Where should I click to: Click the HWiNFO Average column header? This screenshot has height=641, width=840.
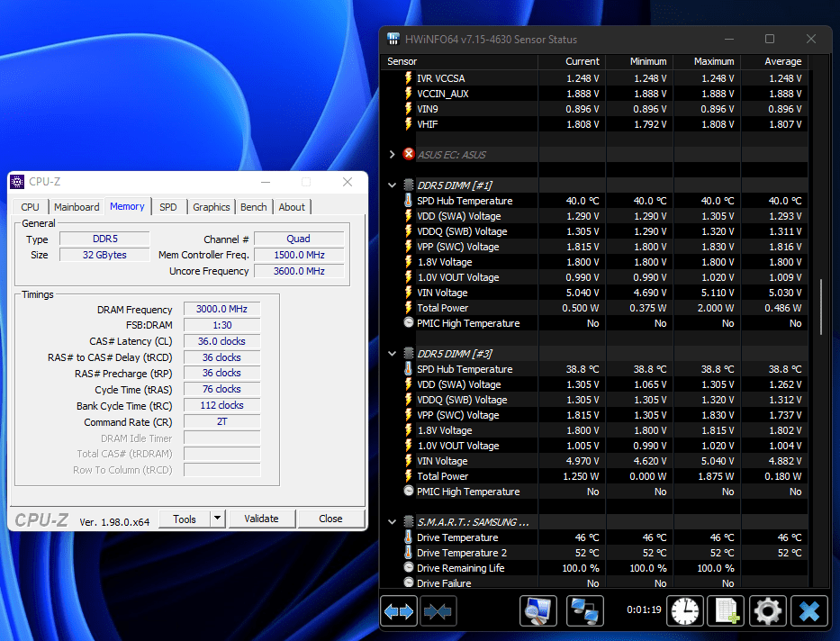tap(774, 61)
